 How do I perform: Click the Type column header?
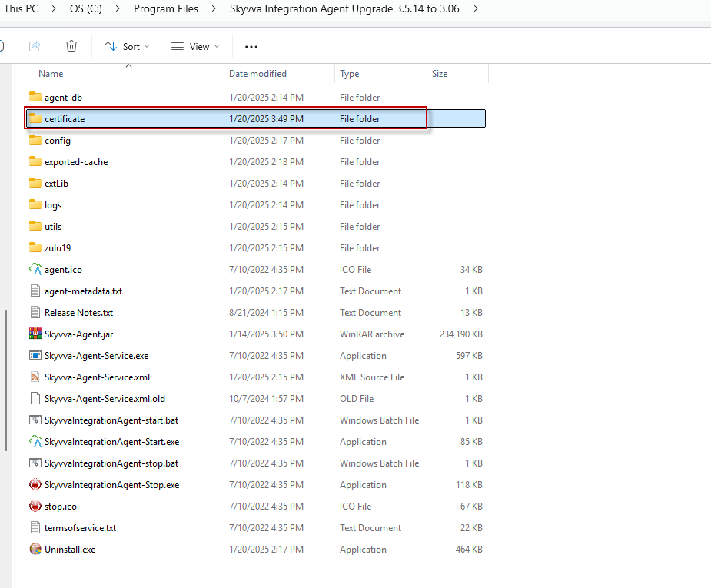pos(350,74)
